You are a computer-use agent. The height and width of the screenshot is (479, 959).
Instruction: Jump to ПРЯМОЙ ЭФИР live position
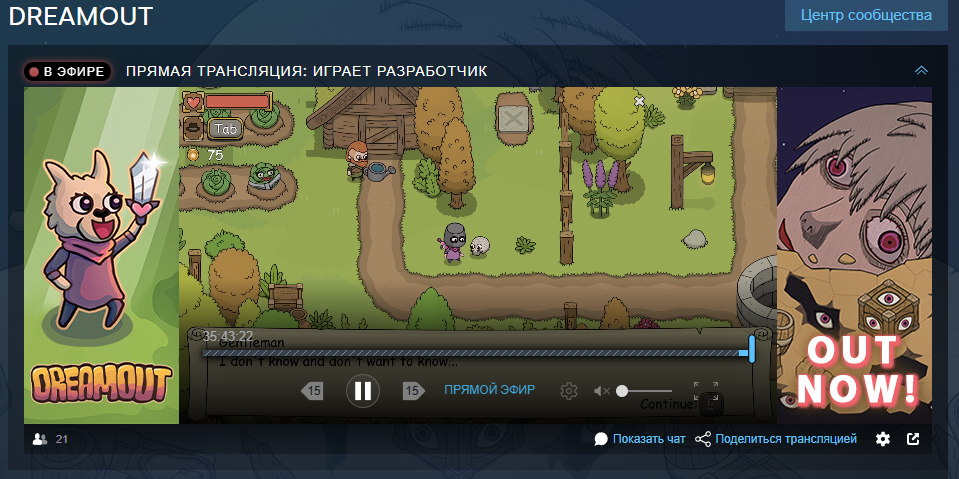coord(489,390)
